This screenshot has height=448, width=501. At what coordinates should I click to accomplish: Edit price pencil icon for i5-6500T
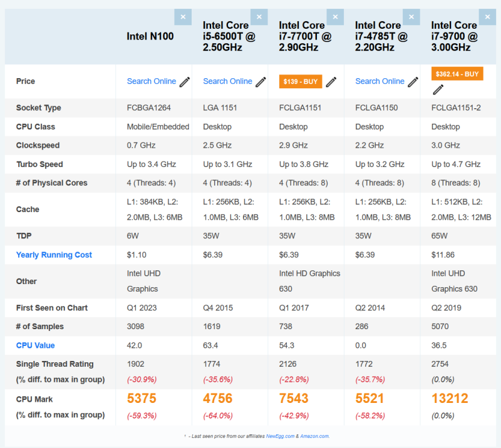pyautogui.click(x=261, y=82)
